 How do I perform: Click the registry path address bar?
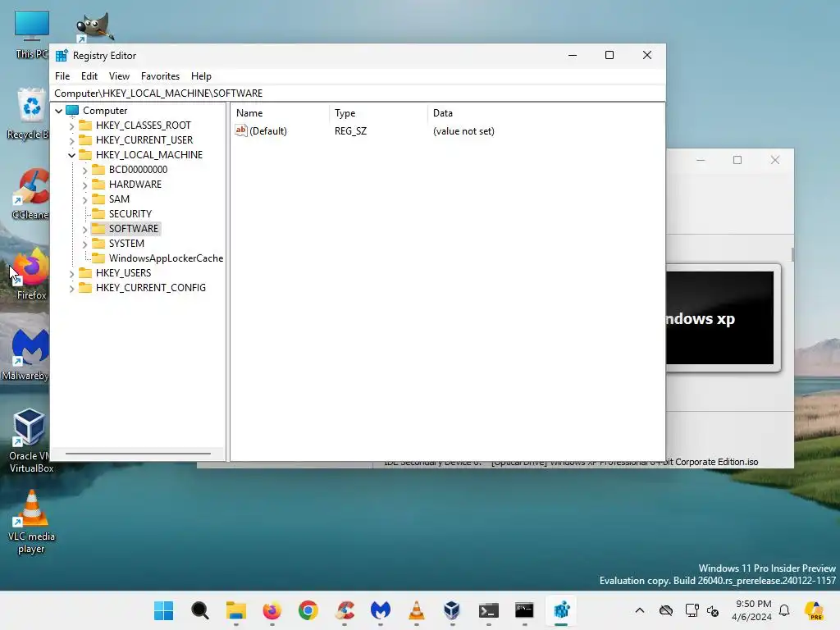click(x=358, y=94)
